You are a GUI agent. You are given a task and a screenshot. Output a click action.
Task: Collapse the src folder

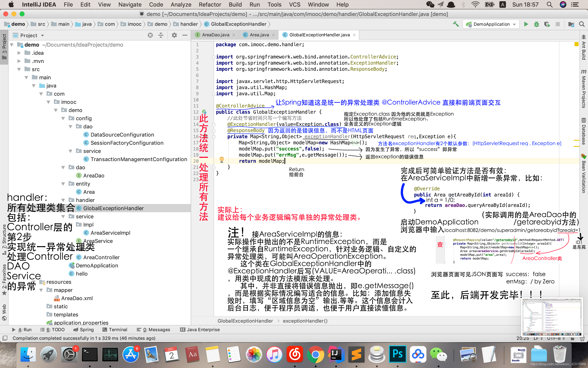click(19, 69)
